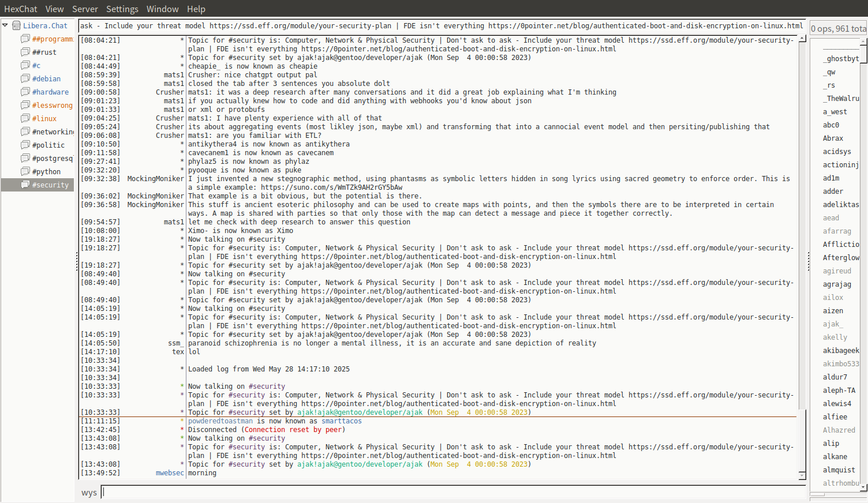Click the nick mwebsec in the chat
The height and width of the screenshot is (503, 868).
[170, 473]
